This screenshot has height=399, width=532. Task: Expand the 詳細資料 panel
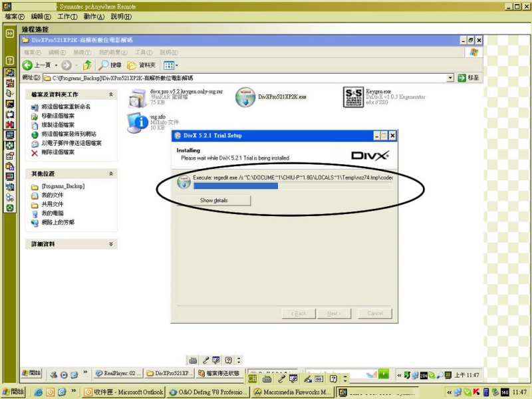pos(111,244)
